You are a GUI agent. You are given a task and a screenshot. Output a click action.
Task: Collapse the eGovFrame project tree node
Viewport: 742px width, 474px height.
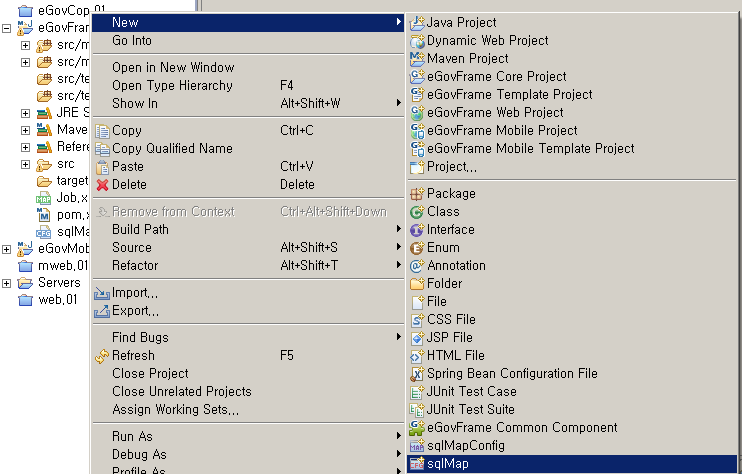click(7, 28)
